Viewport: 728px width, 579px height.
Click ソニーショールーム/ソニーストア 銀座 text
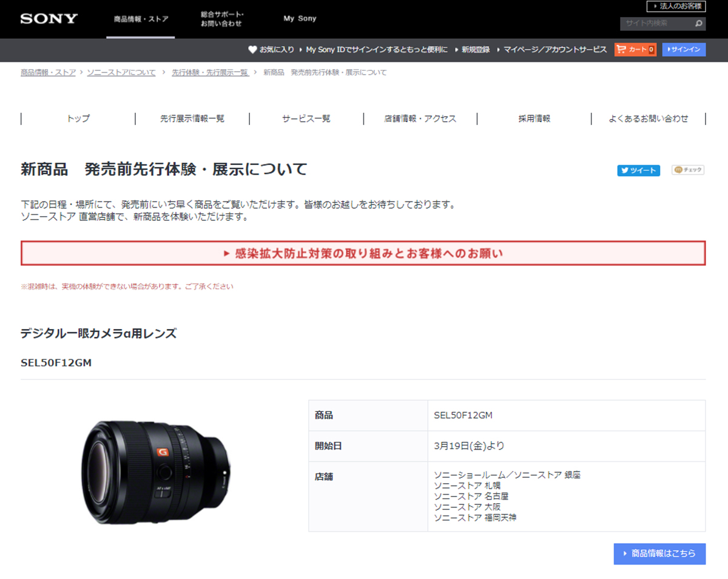(507, 475)
